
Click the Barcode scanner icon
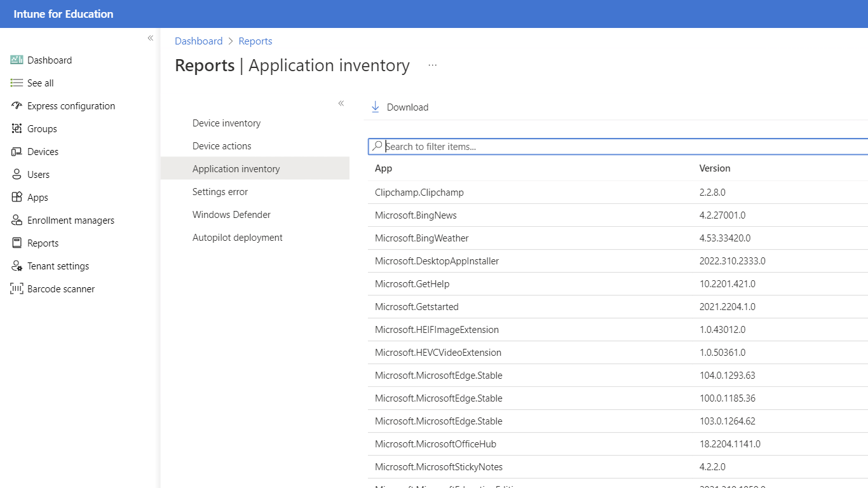click(17, 289)
